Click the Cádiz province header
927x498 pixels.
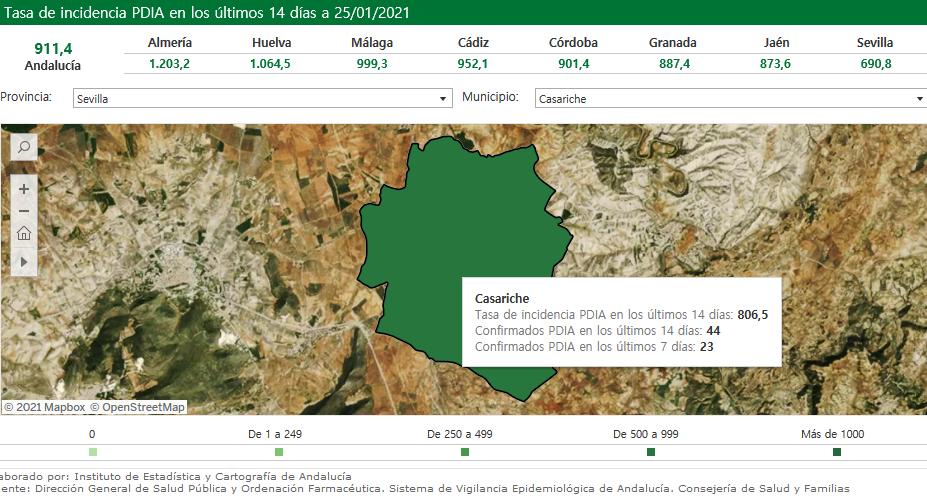click(473, 43)
